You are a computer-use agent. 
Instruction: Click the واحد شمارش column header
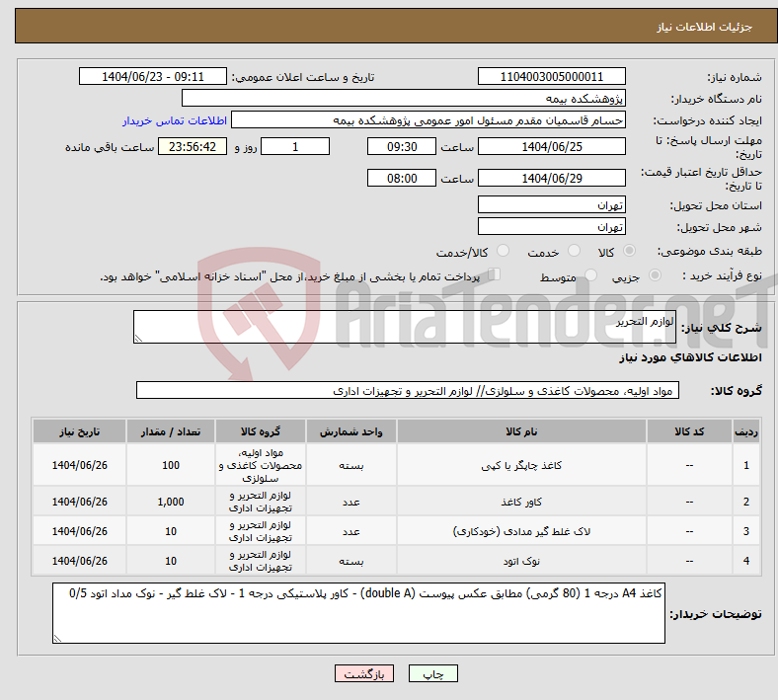350,431
